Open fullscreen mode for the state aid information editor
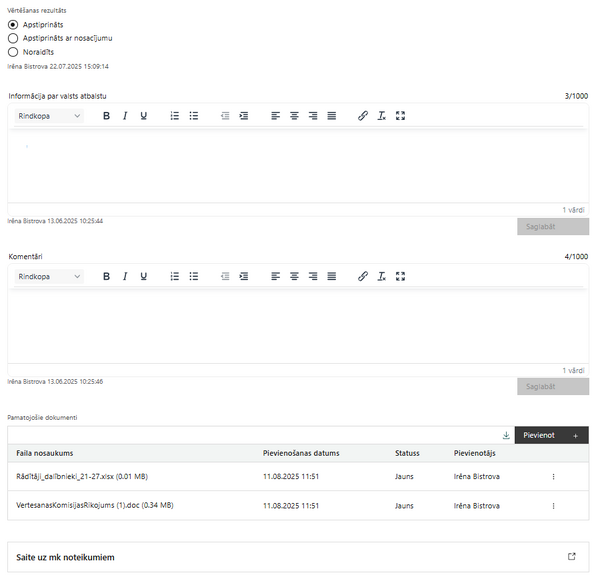Viewport: 600px width, 579px height. pos(400,116)
